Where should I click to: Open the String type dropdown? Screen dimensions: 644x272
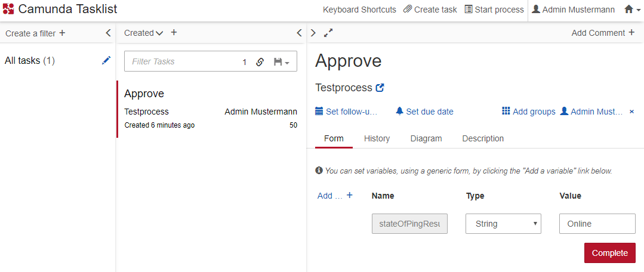point(503,224)
